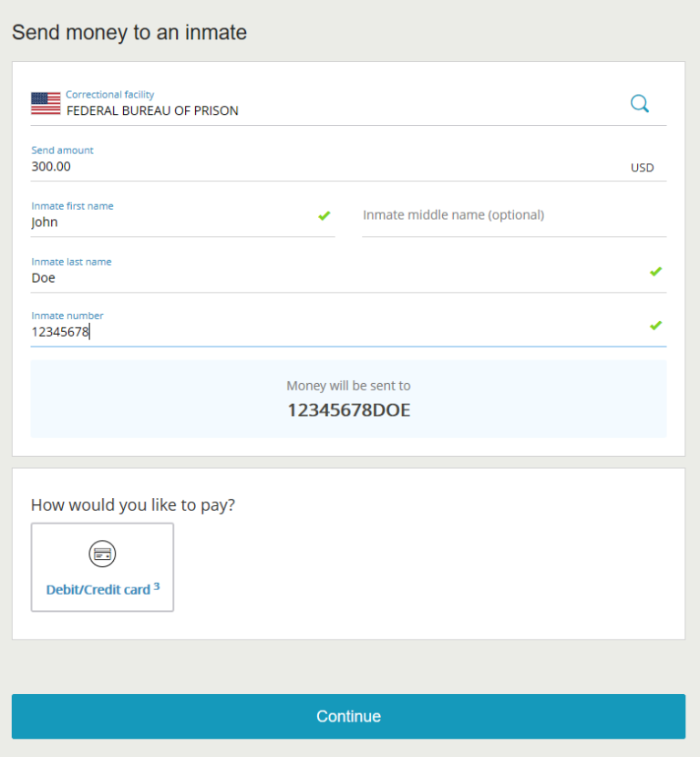
Task: Focus the Send amount field showing 300.00
Action: point(348,161)
